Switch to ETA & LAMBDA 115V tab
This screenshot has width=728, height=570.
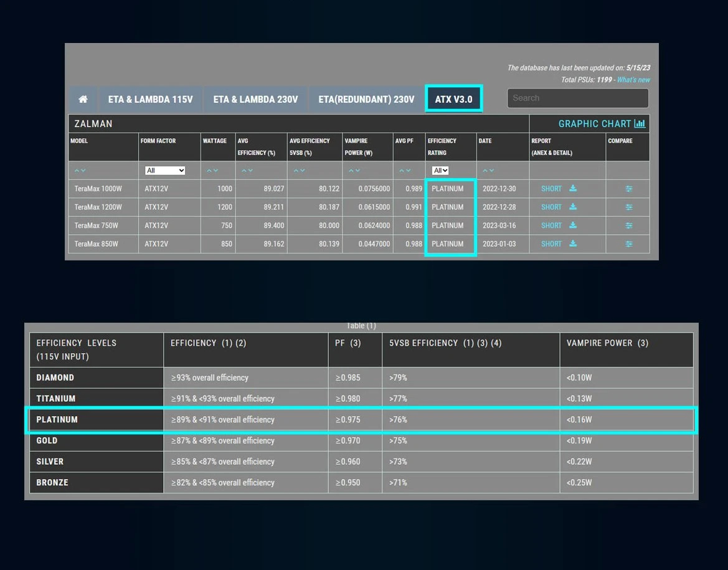(150, 100)
